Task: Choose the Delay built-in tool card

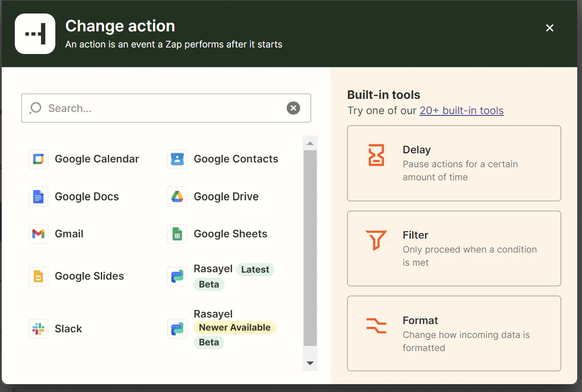Action: coord(454,163)
